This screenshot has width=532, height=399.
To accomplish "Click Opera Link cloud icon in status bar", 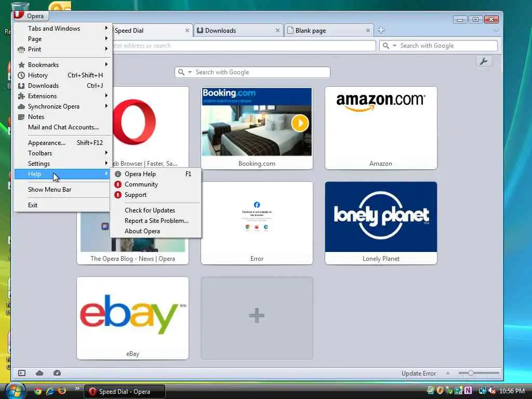I will [39, 373].
